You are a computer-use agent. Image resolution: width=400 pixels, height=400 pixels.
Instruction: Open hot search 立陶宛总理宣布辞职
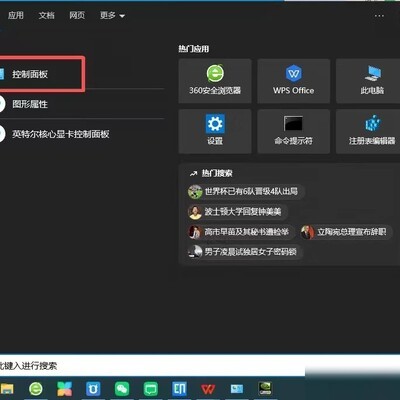(346, 232)
